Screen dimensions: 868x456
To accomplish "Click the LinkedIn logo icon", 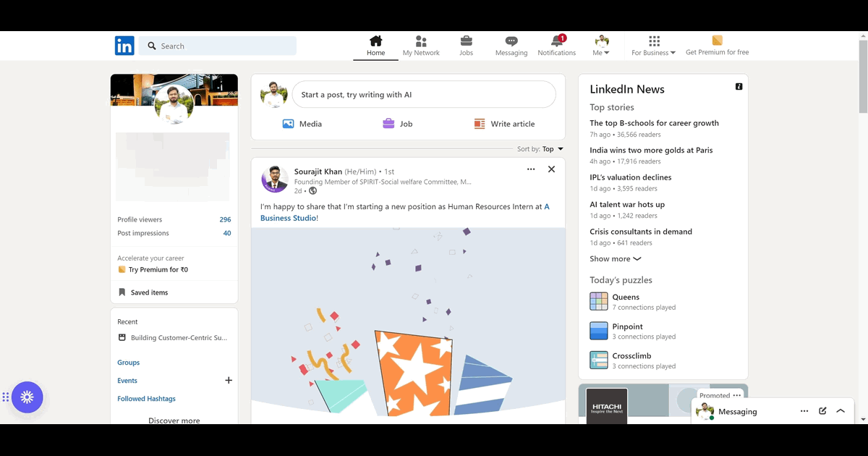I will pos(124,46).
